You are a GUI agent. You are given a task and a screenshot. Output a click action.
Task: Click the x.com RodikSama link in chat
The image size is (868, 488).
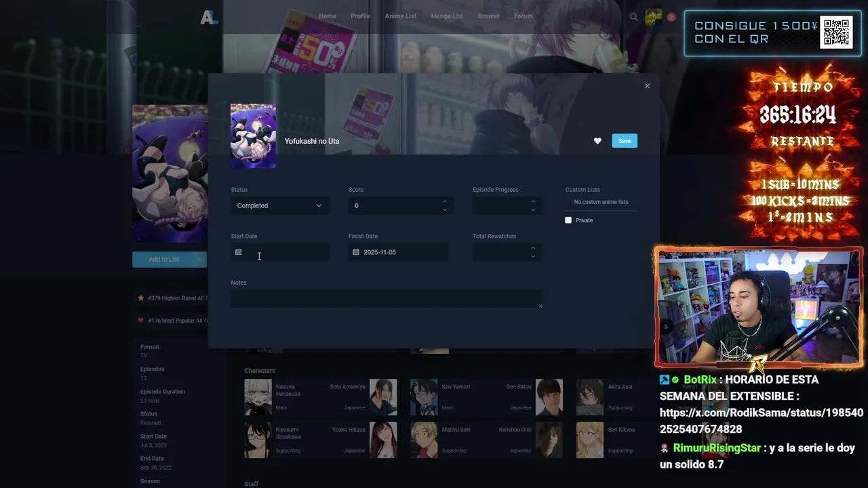762,421
